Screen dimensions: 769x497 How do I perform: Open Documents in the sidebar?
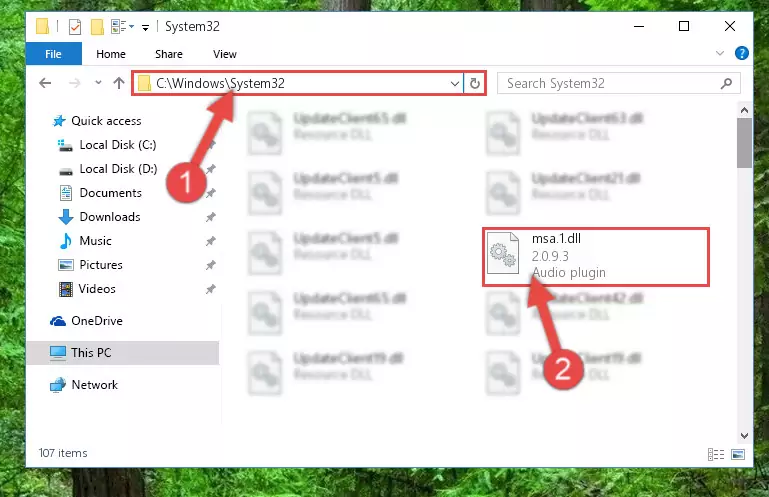pos(111,193)
